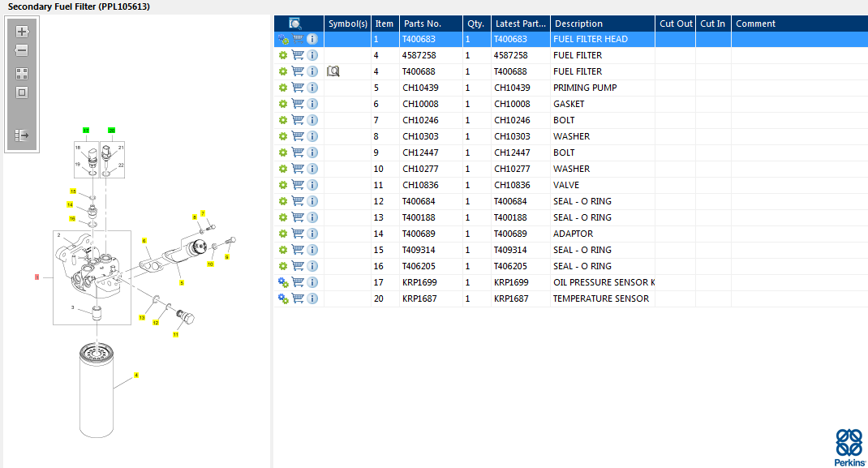Click the kit gears icon for KRP1699

pyautogui.click(x=283, y=282)
